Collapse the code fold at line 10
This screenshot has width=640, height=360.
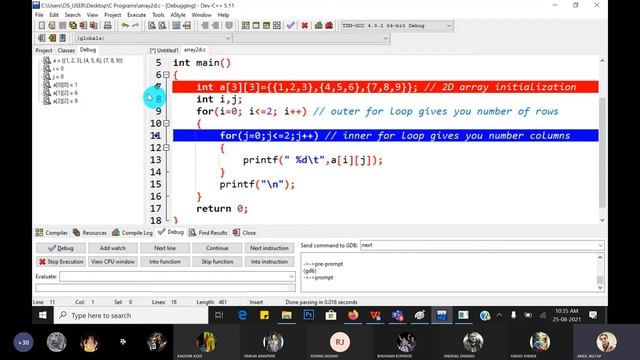[x=166, y=123]
